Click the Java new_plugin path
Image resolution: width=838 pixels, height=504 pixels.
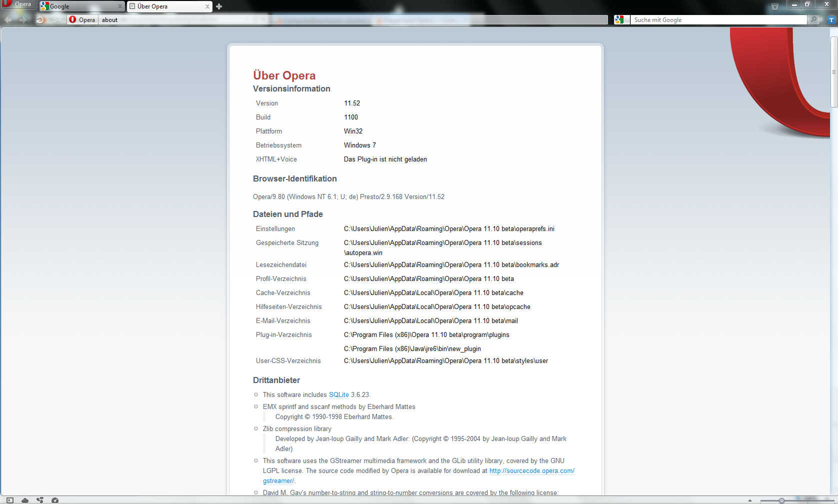[412, 349]
